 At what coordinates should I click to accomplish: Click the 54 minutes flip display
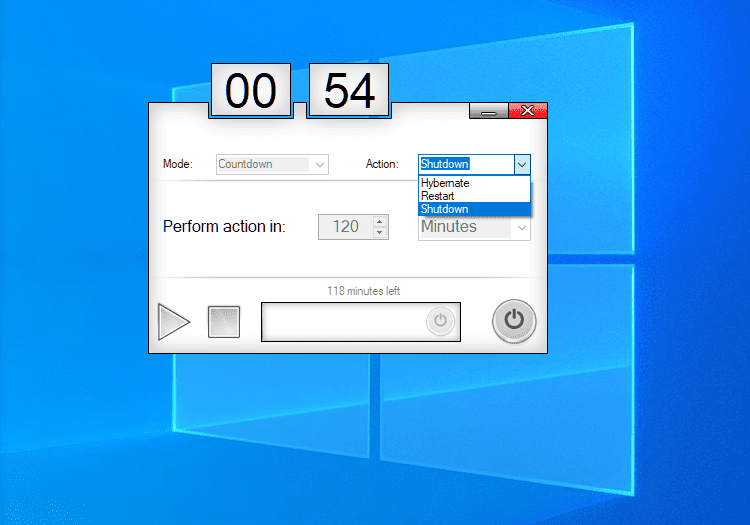click(x=349, y=90)
